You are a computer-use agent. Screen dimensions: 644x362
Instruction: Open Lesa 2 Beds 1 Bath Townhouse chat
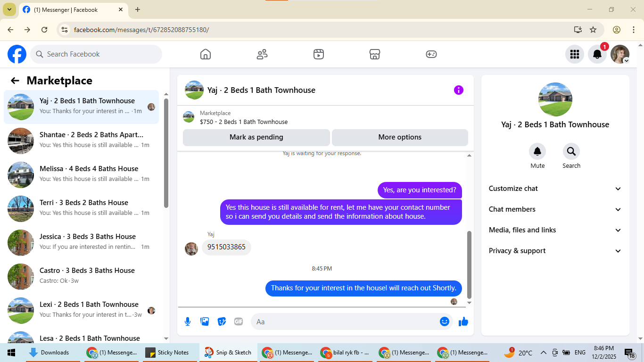81,337
